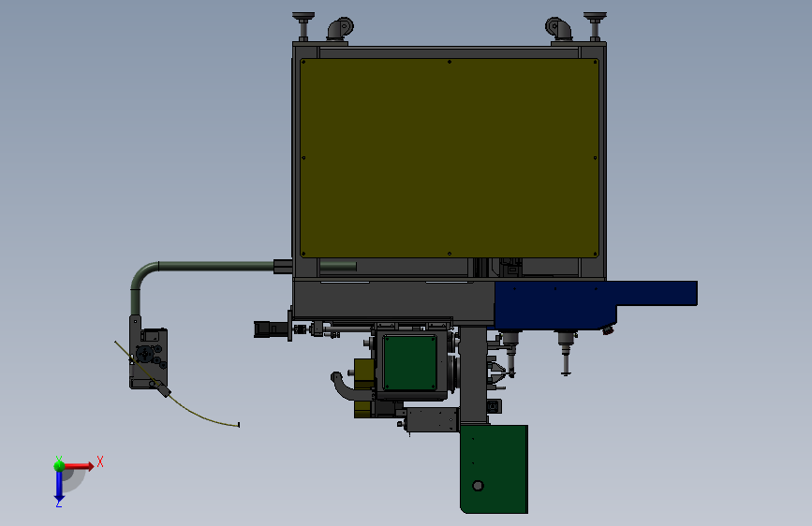
Task: Select the green square cover on the gearbox
Action: (x=410, y=362)
